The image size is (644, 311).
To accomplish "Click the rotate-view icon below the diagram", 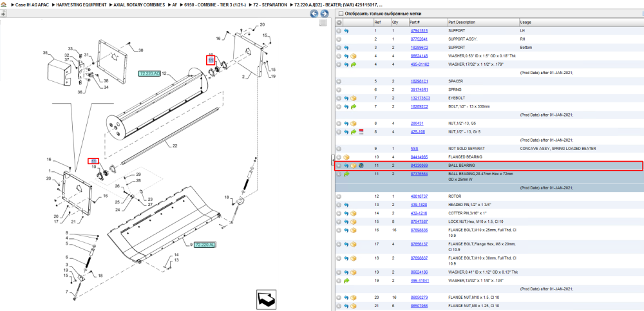I will [x=267, y=299].
